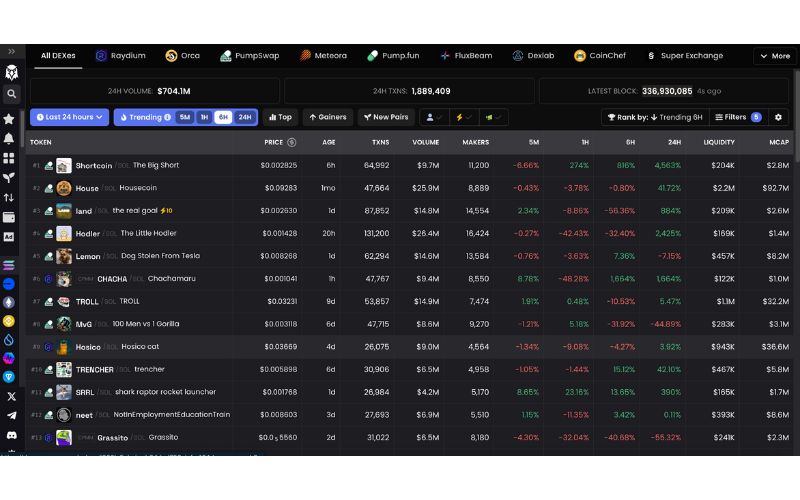
Task: Select the TON chain diamond icon
Action: [x=9, y=377]
